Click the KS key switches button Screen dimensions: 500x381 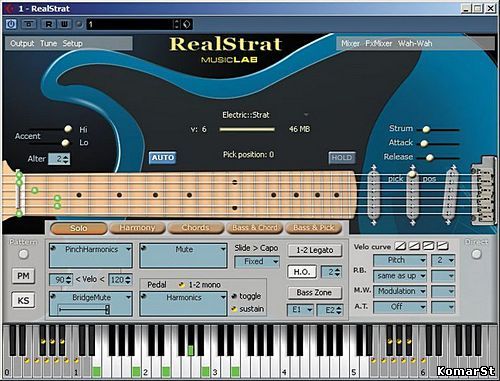[x=23, y=300]
